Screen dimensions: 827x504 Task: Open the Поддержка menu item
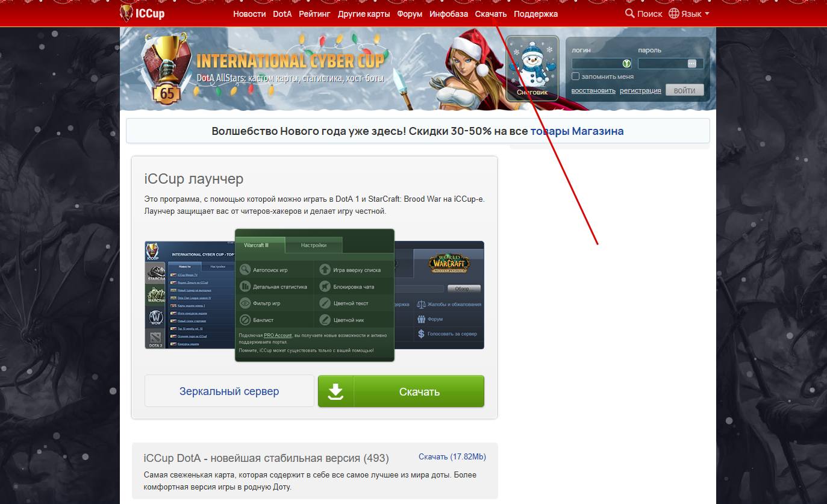pos(536,14)
